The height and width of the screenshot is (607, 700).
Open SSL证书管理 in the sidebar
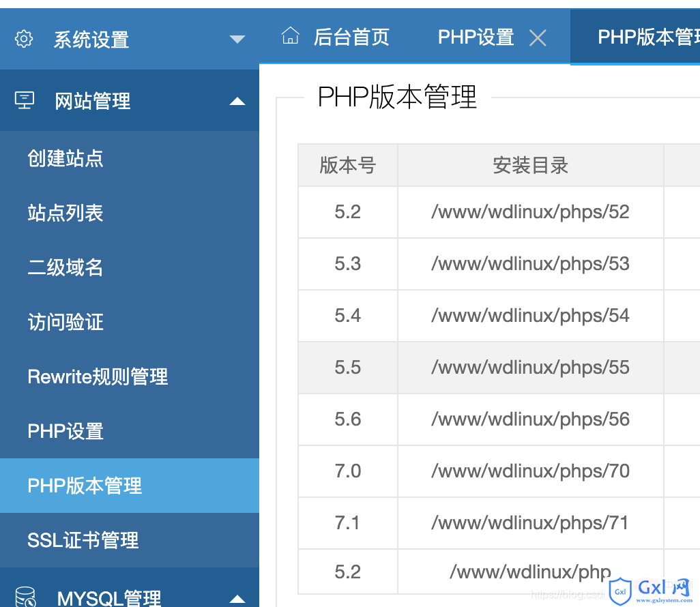point(130,540)
